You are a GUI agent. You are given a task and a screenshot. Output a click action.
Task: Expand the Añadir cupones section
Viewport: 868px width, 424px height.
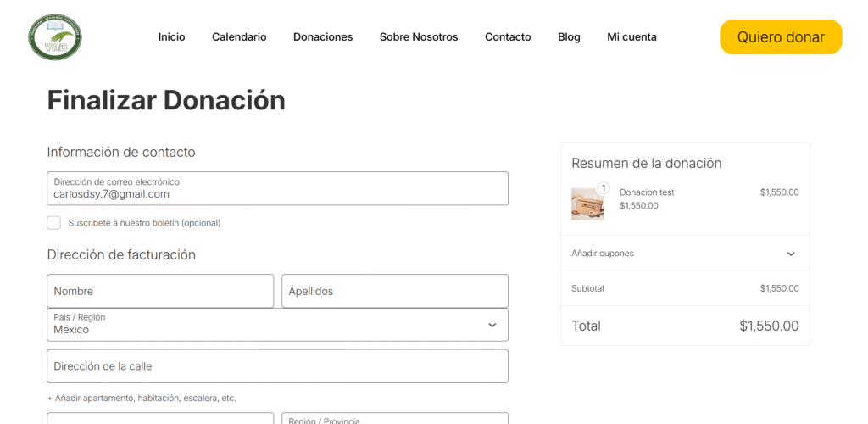(603, 254)
